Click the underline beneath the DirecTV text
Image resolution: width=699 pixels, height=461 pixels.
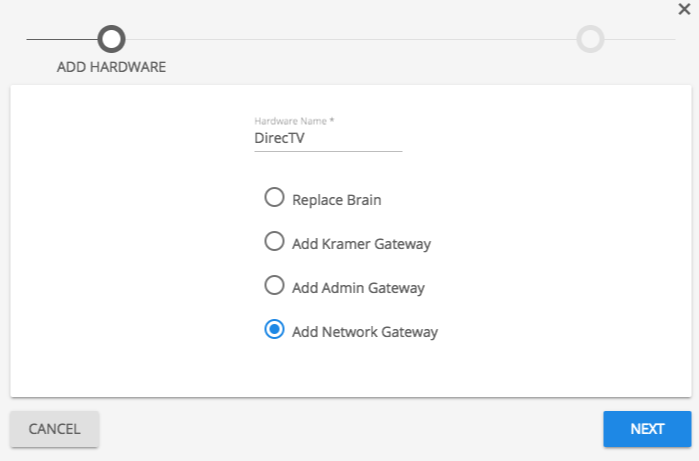click(x=328, y=151)
